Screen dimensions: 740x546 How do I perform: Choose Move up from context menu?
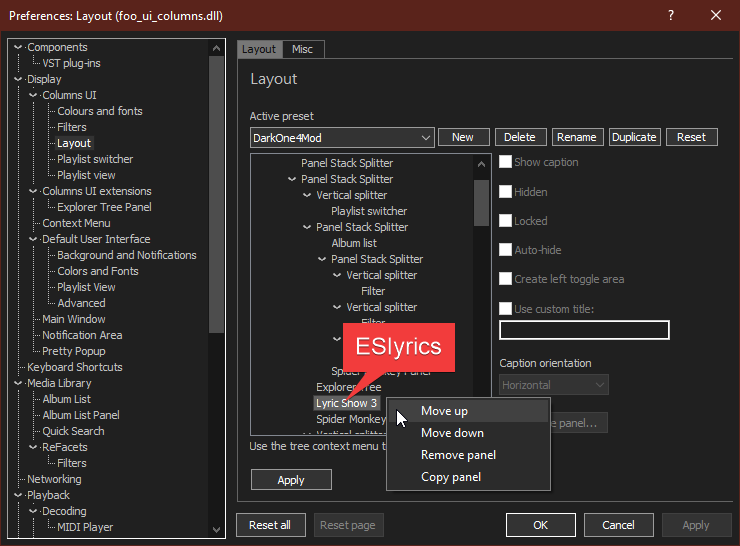tap(444, 411)
